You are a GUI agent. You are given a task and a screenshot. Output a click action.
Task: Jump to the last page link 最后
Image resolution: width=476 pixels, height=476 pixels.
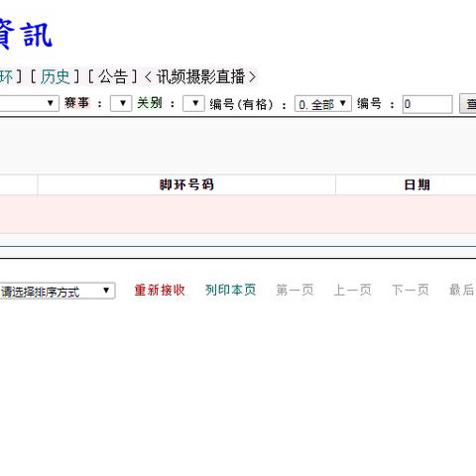coord(462,291)
